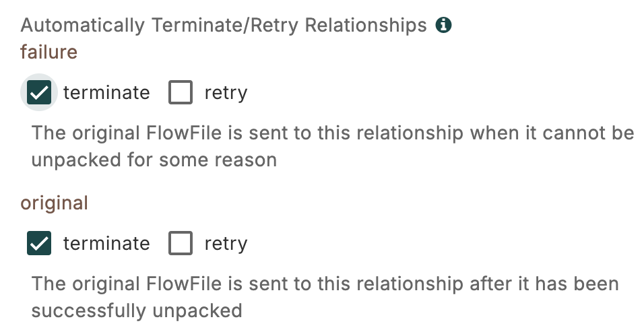This screenshot has height=334, width=644.
Task: Uncheck terminate checkbox for failure relationship
Action: [x=40, y=93]
